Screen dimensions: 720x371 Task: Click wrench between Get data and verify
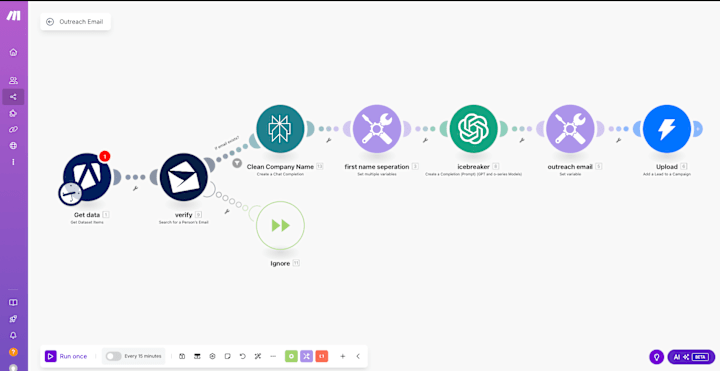point(135,188)
